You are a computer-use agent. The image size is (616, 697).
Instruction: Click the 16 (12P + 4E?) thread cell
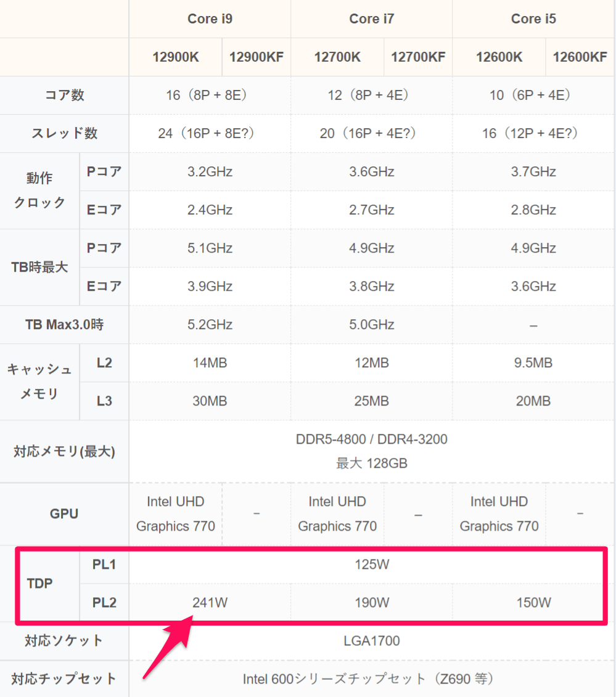click(x=533, y=133)
